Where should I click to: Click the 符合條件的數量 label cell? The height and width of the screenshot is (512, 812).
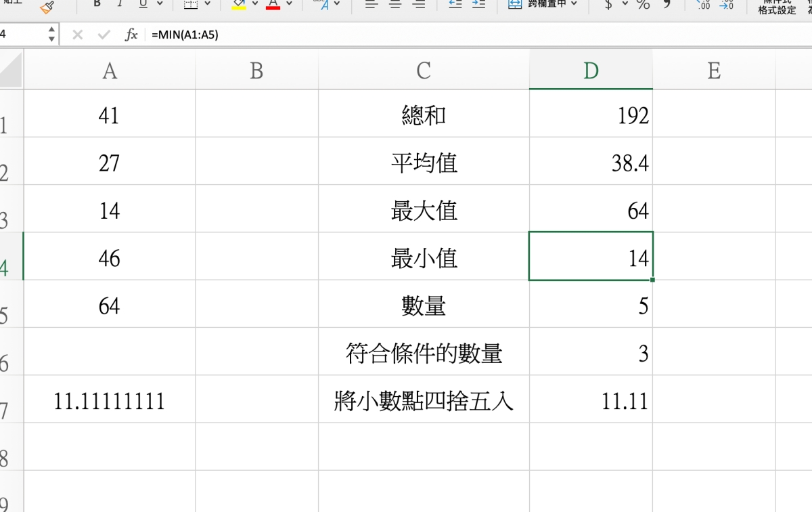[424, 352]
